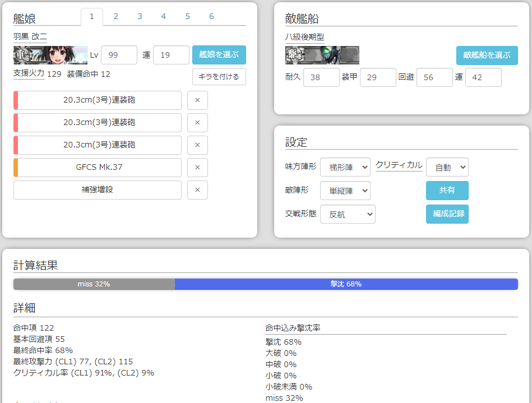The image size is (532, 403).
Task: Click the blue 撃沈 68% bar segment
Action: [346, 284]
